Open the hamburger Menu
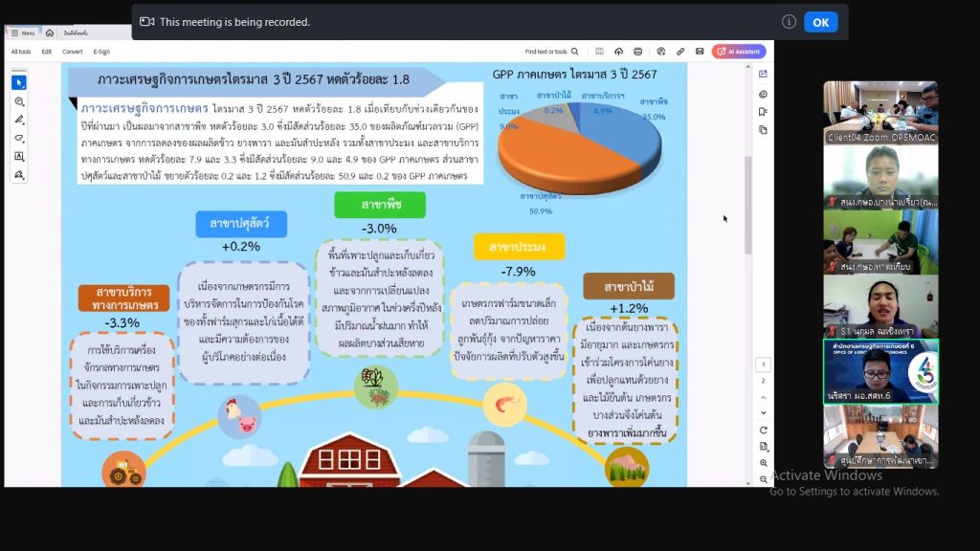The image size is (980, 551). click(x=23, y=33)
